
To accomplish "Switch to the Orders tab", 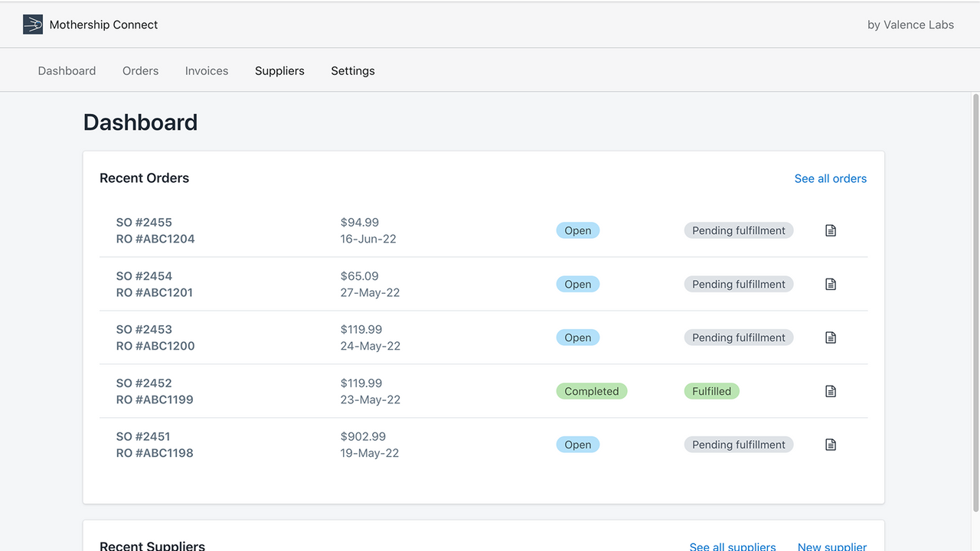I will [x=140, y=70].
